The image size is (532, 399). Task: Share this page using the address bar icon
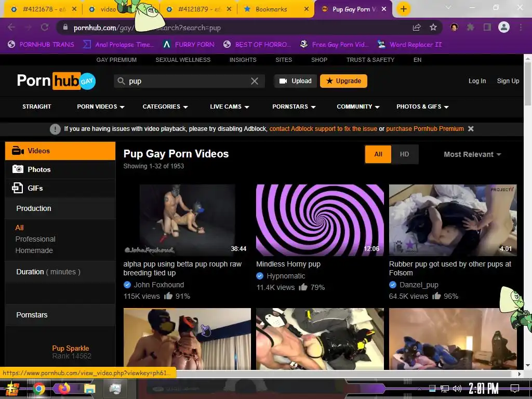417,28
